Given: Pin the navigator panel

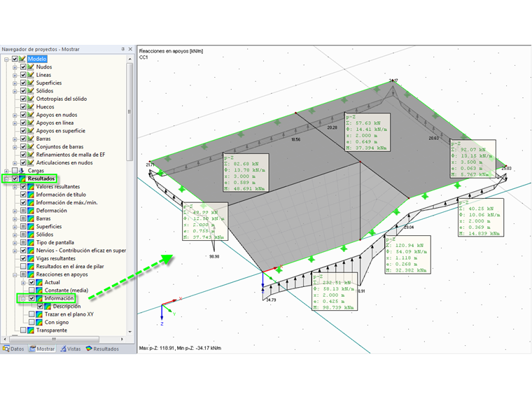Looking at the screenshot, I should 122,49.
